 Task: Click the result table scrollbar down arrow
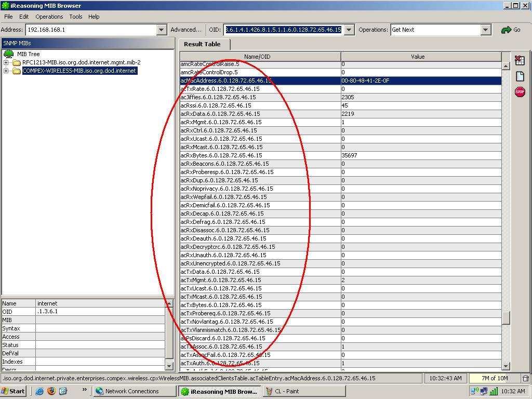506,366
